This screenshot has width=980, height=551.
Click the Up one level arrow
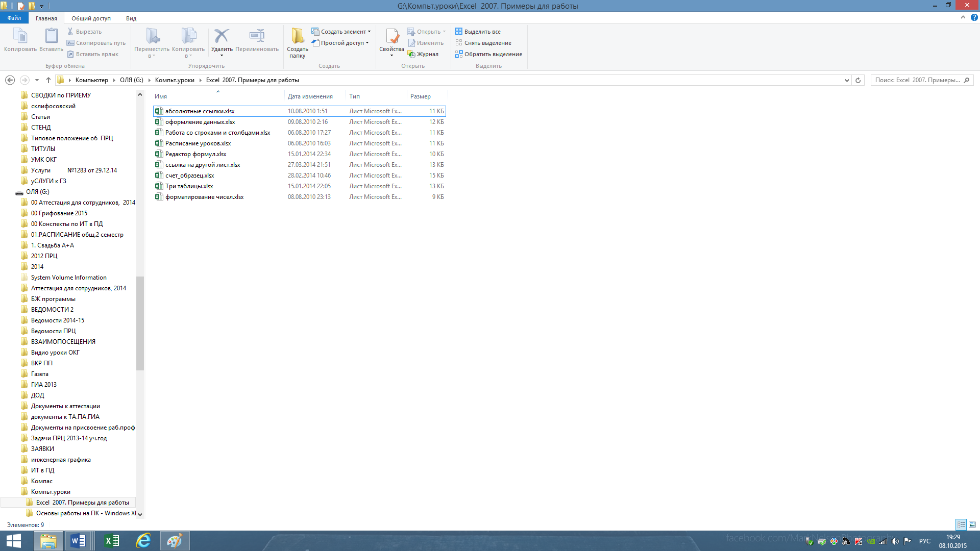pyautogui.click(x=48, y=80)
